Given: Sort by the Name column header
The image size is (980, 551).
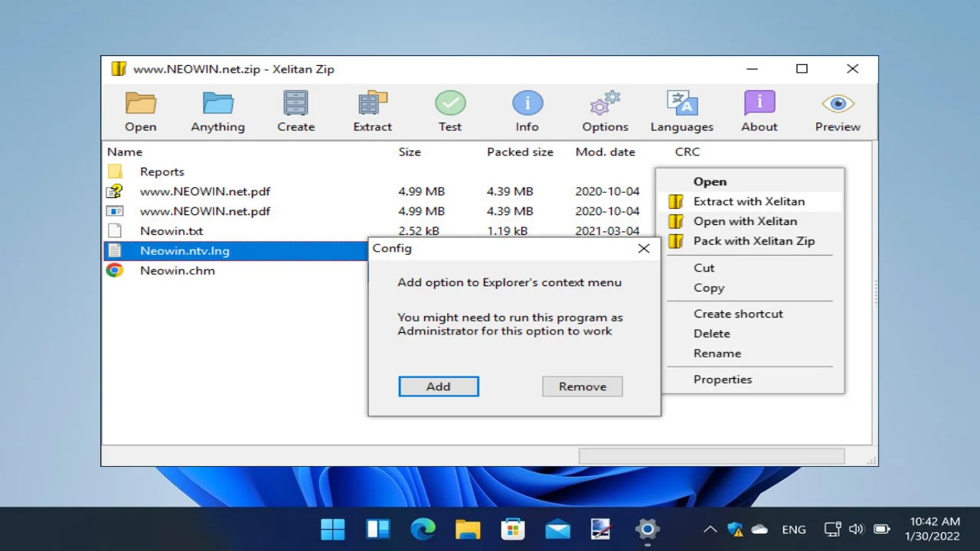Looking at the screenshot, I should (125, 152).
